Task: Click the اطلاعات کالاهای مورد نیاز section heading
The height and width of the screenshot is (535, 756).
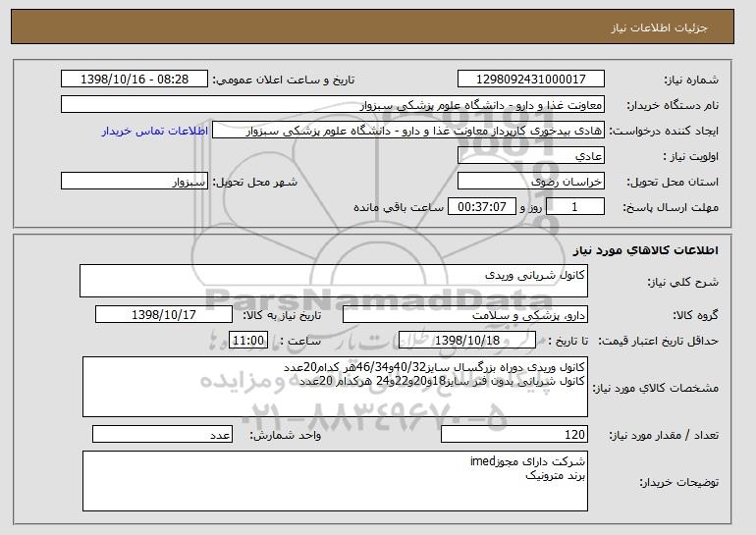Action: pyautogui.click(x=645, y=250)
